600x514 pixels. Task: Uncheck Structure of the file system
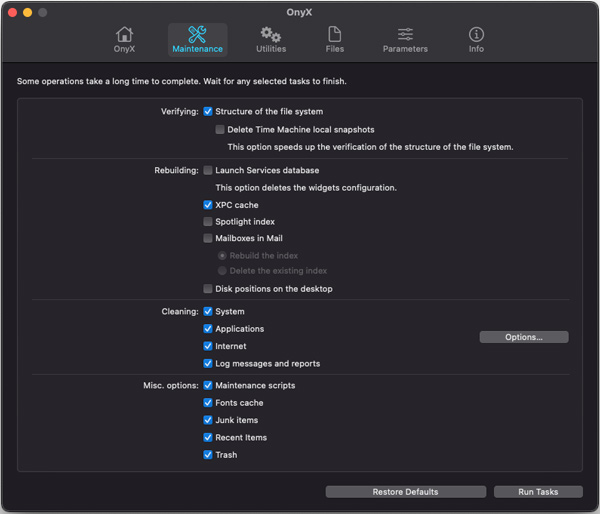tap(208, 111)
